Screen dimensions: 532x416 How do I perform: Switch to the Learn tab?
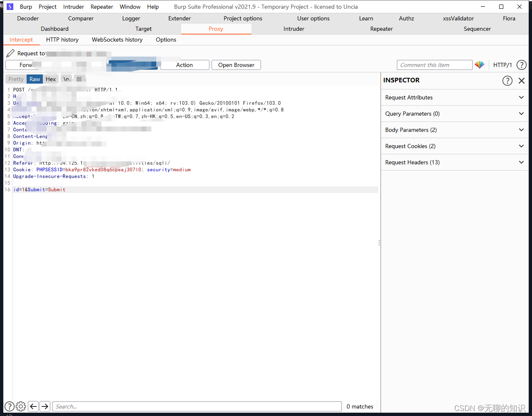tap(366, 18)
